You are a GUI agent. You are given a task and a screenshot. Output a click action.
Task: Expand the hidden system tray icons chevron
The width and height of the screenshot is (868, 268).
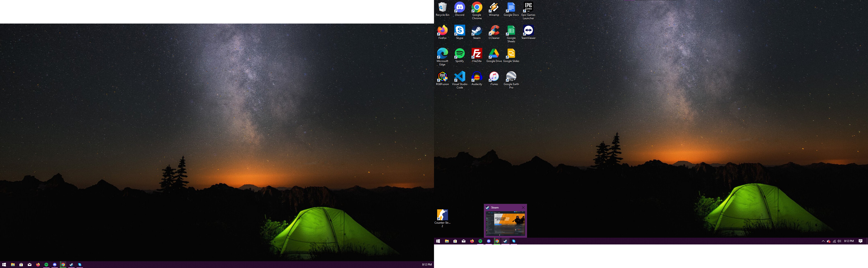click(823, 241)
